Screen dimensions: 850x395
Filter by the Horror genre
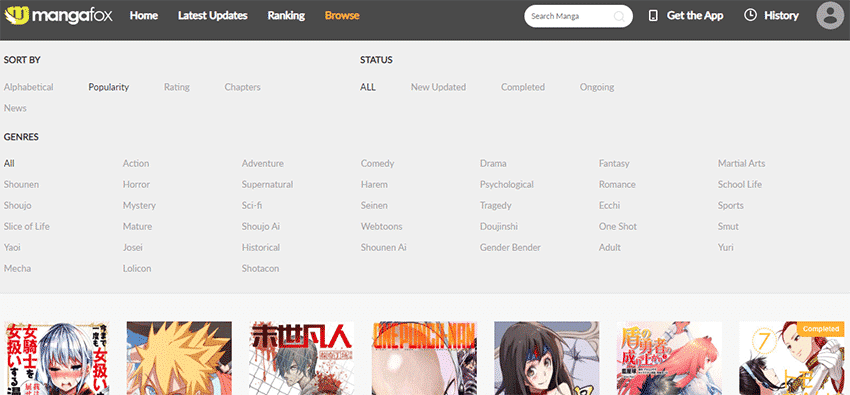pyautogui.click(x=136, y=184)
